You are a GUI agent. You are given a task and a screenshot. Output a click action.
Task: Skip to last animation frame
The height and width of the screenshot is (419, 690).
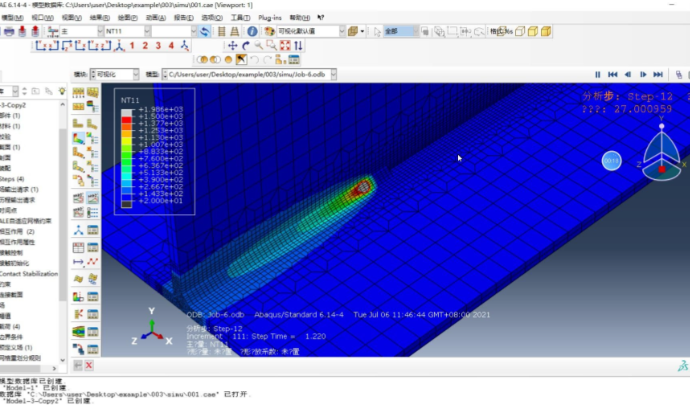pyautogui.click(x=657, y=74)
